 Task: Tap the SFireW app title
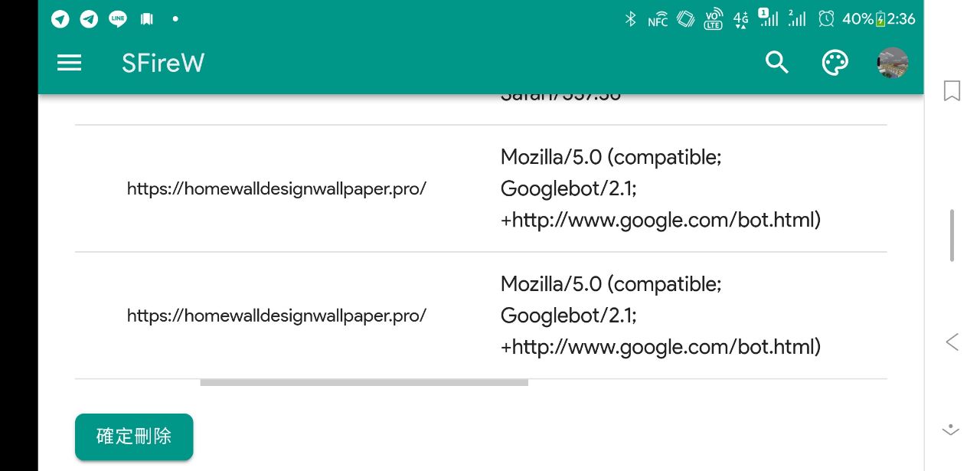(163, 63)
